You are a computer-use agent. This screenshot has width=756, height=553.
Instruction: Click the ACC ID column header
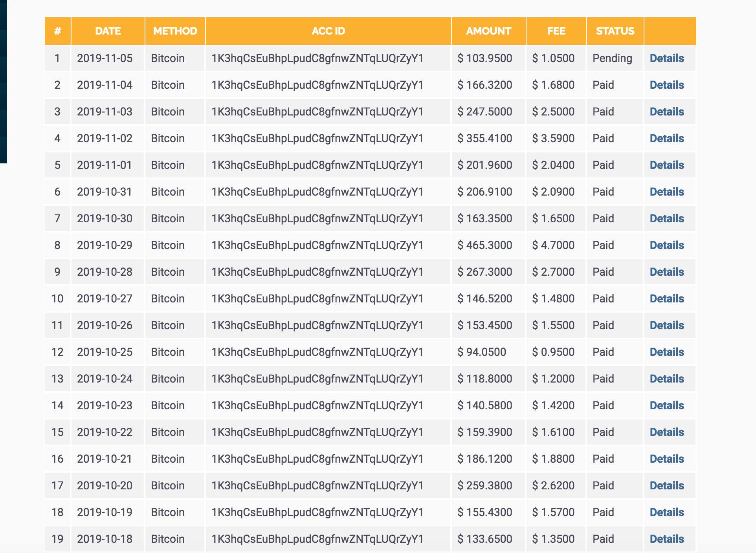(x=328, y=31)
